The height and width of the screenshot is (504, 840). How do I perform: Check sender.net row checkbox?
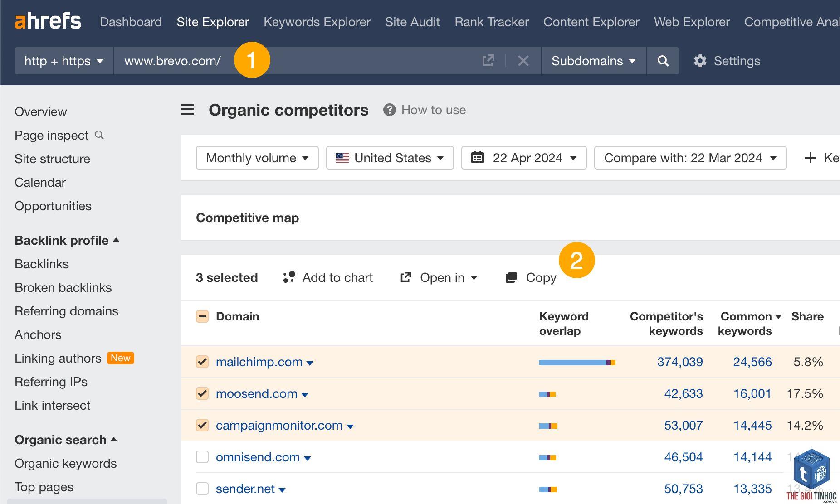coord(202,489)
